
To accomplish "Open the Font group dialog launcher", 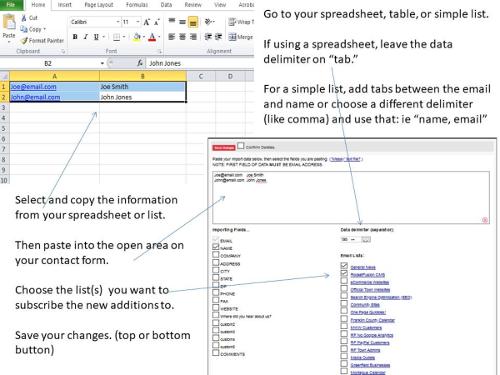I will point(160,51).
